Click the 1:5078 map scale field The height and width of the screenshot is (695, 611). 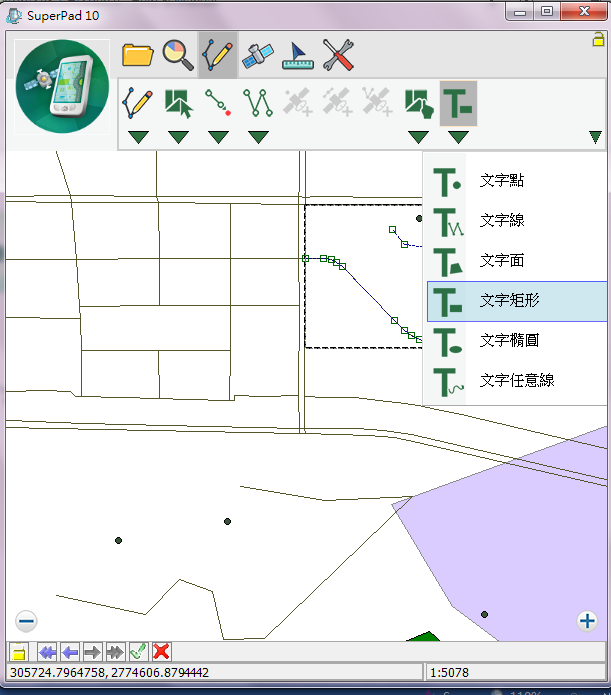click(515, 672)
